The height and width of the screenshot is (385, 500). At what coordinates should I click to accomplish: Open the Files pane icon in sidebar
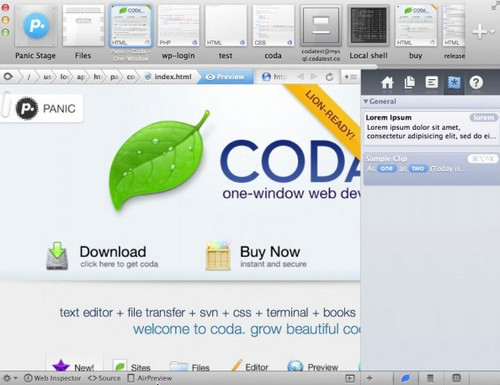point(409,82)
